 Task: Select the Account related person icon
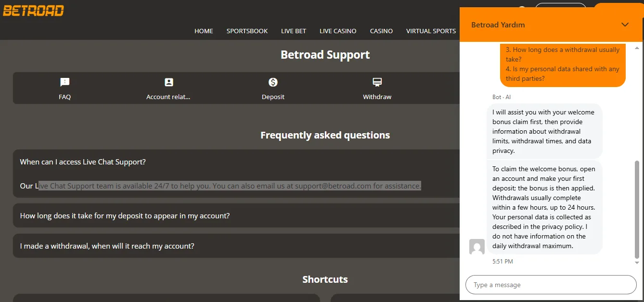(168, 82)
